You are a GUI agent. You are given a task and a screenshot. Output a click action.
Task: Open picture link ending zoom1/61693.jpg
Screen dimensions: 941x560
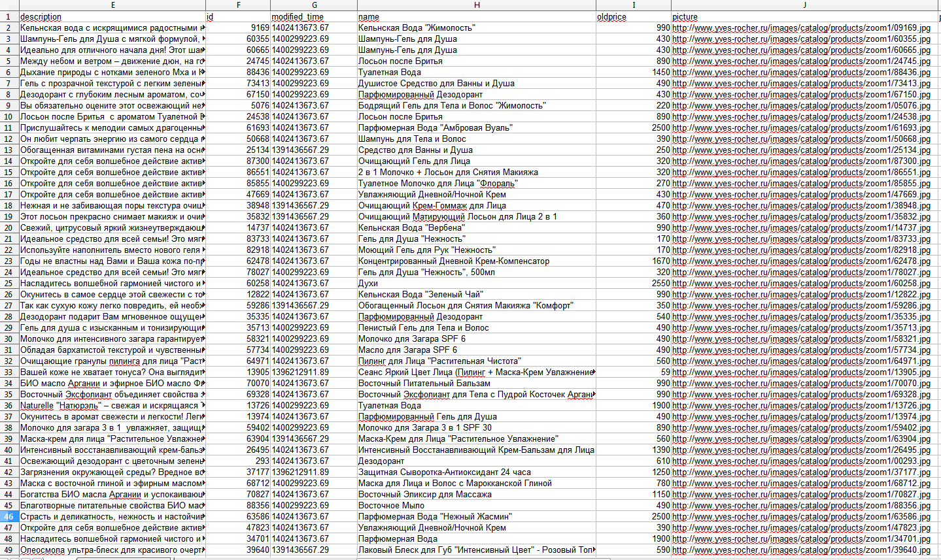coord(801,128)
